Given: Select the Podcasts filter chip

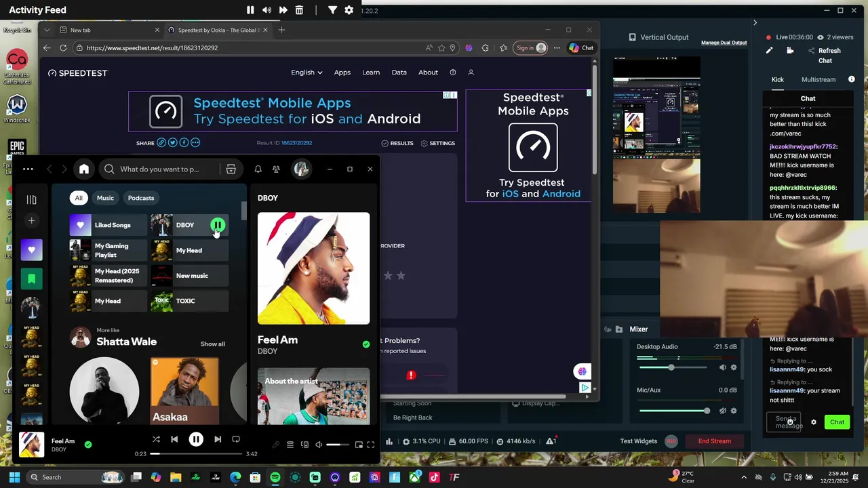Looking at the screenshot, I should pos(141,198).
